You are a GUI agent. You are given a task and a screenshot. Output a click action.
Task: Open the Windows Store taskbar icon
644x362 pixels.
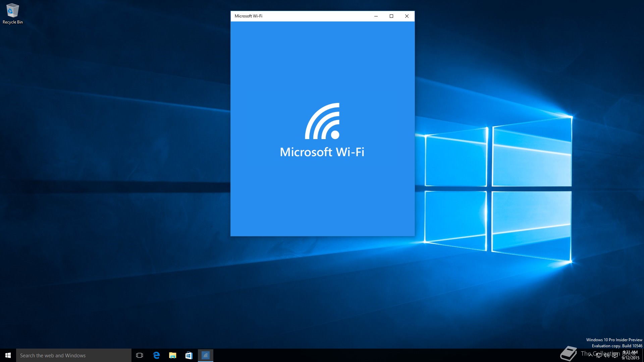[x=189, y=355]
